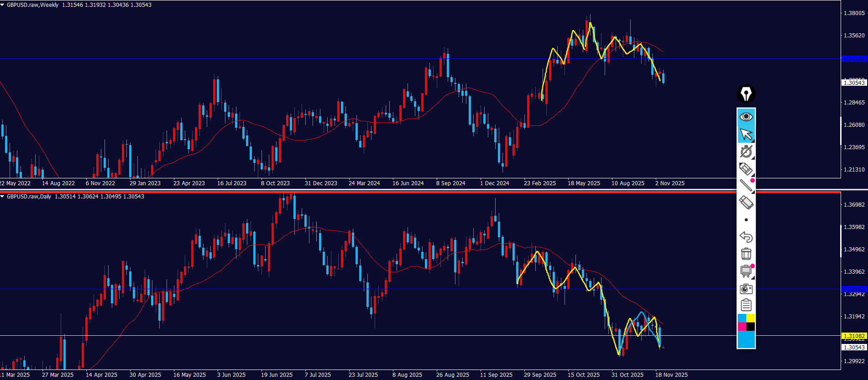Click the 1.31082 yellow price label
868x380 pixels.
853,336
